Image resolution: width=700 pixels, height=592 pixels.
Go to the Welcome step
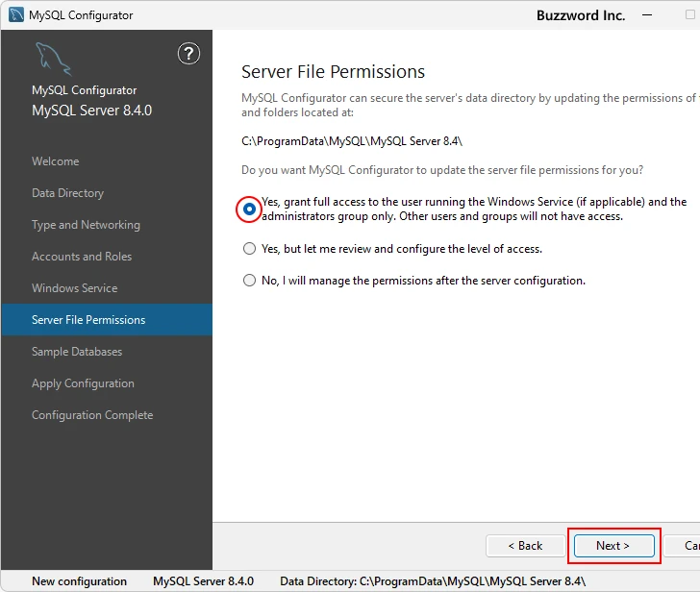56,161
